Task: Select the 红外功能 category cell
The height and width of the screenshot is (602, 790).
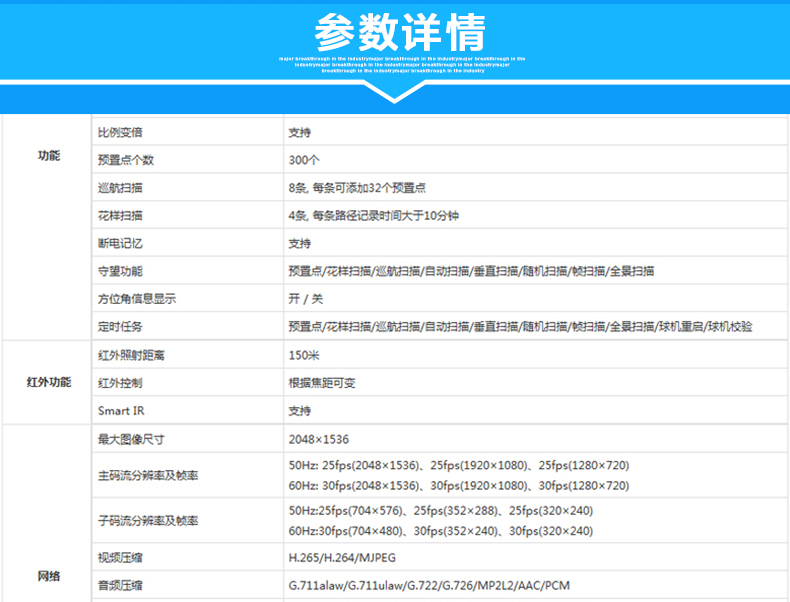Action: coord(49,383)
